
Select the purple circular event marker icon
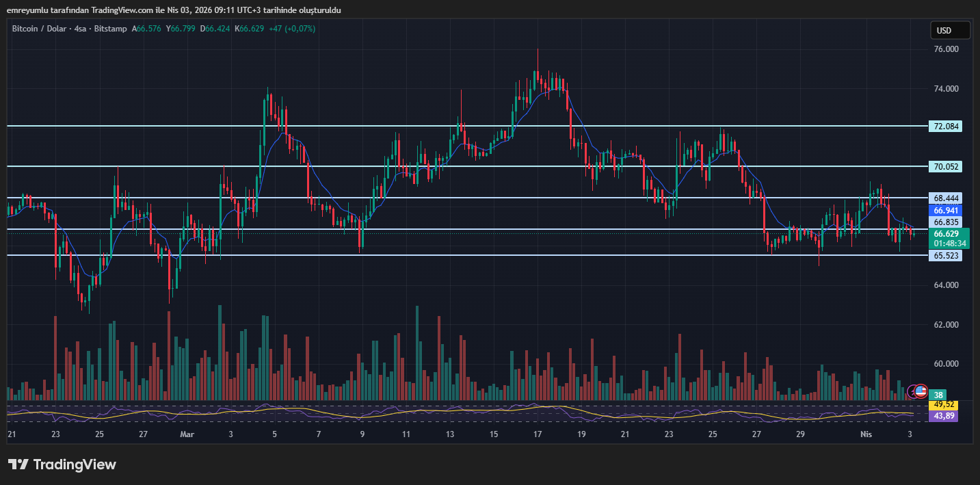point(911,391)
